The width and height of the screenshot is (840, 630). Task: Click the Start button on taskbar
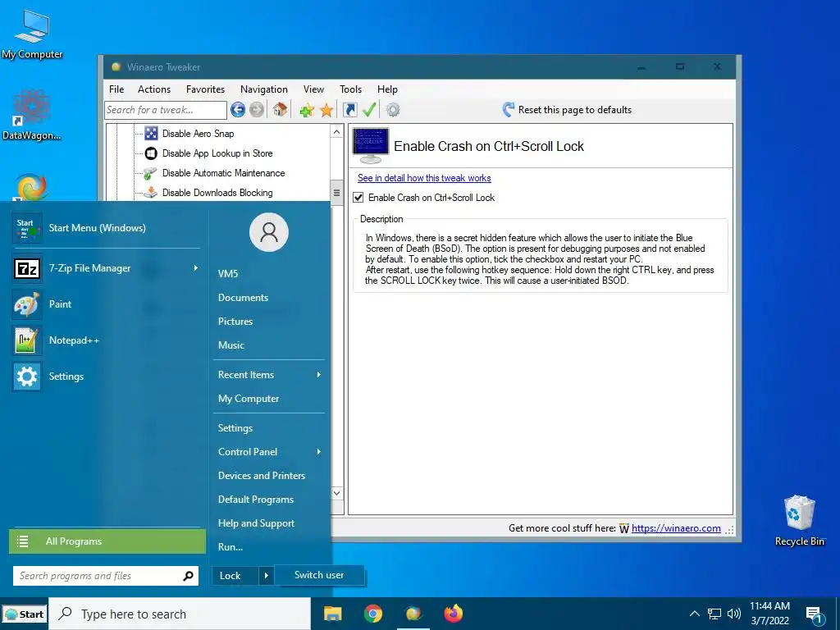pos(25,614)
